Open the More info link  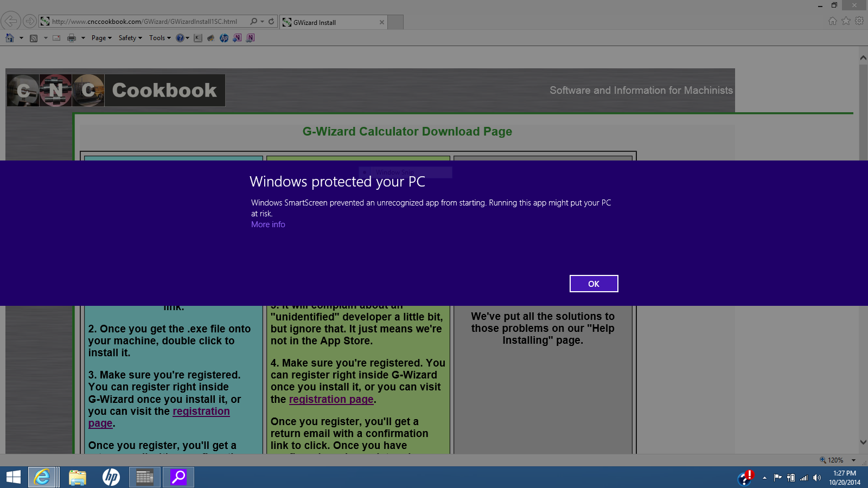(268, 224)
